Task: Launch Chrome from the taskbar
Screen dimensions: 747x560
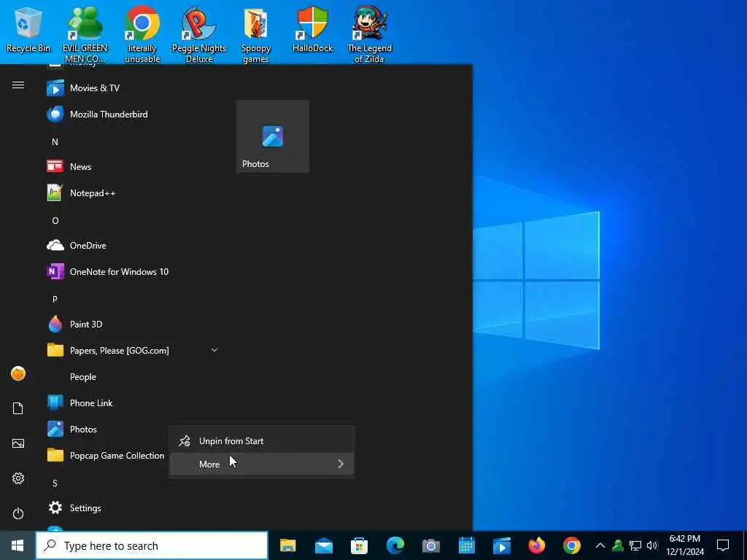Action: click(572, 545)
